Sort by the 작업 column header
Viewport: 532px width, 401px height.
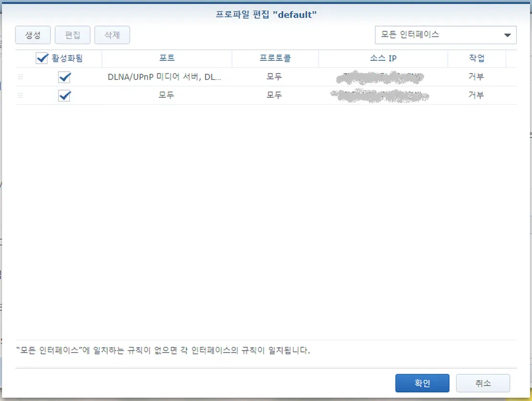[x=477, y=58]
